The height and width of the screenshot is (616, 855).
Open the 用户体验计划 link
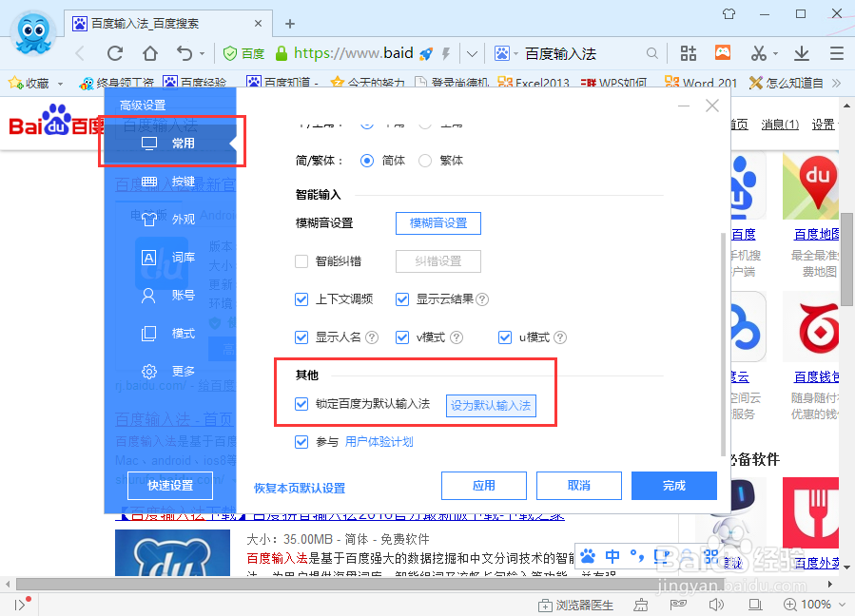pyautogui.click(x=379, y=442)
